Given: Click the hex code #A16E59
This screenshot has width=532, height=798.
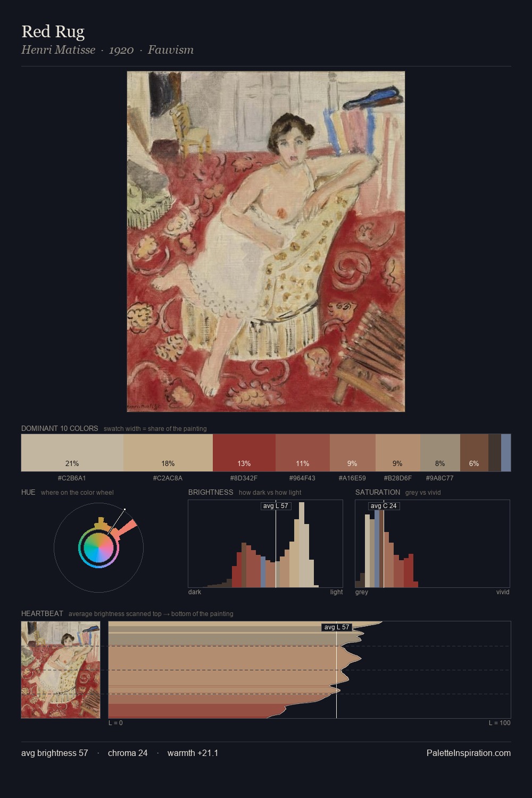Looking at the screenshot, I should (352, 478).
